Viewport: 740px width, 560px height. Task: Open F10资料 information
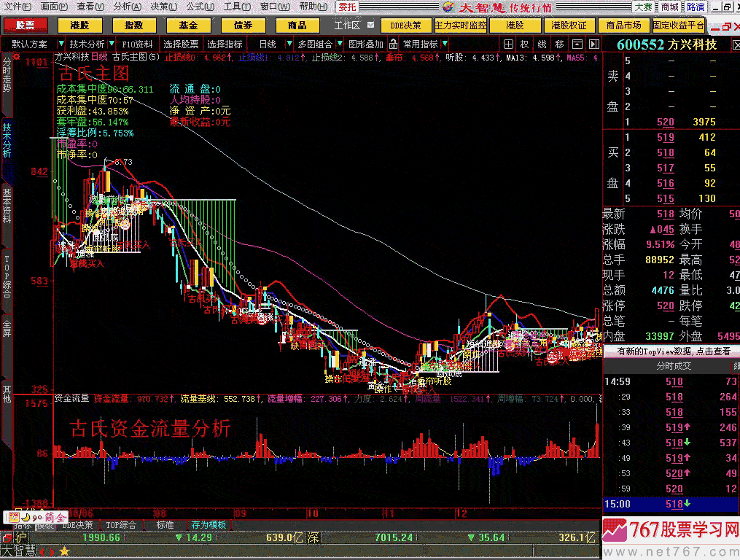tap(137, 44)
